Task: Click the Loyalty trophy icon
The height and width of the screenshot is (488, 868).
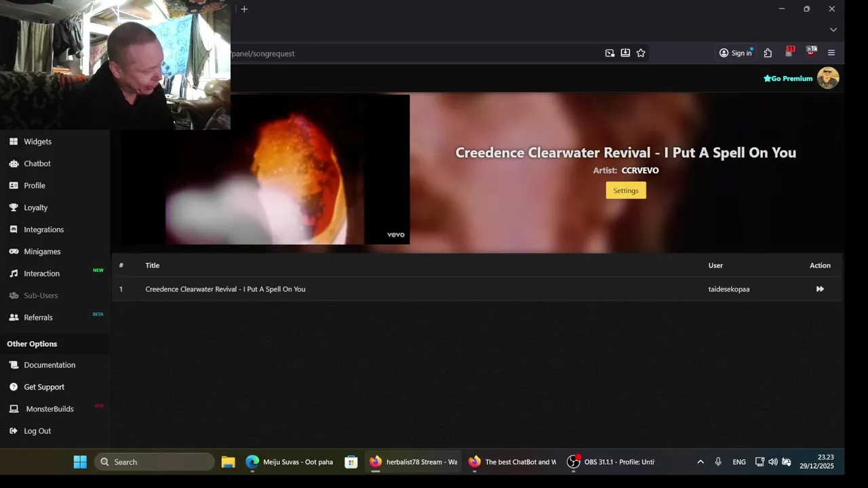Action: 14,207
